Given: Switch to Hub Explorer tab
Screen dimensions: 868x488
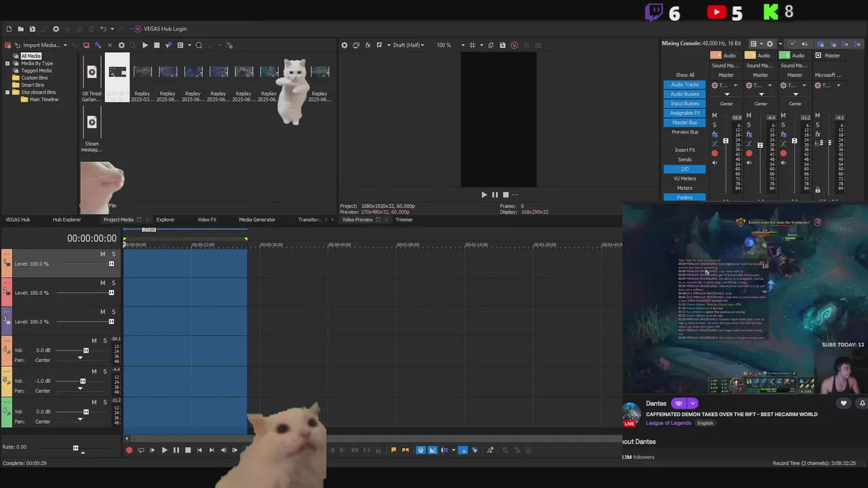Looking at the screenshot, I should pos(66,220).
